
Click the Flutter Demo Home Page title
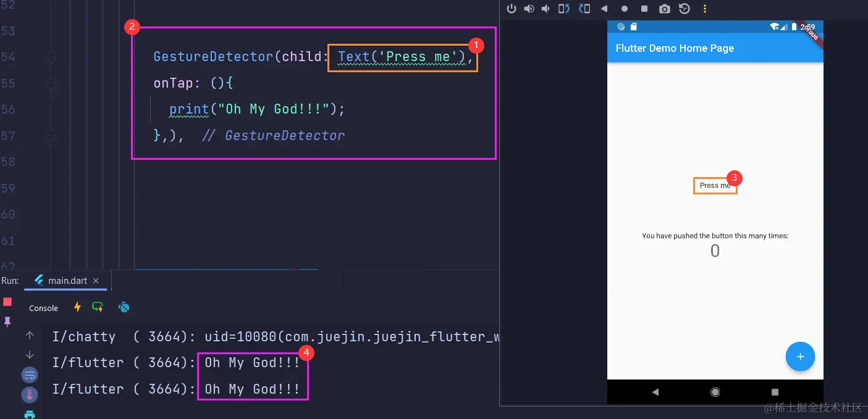pyautogui.click(x=675, y=48)
